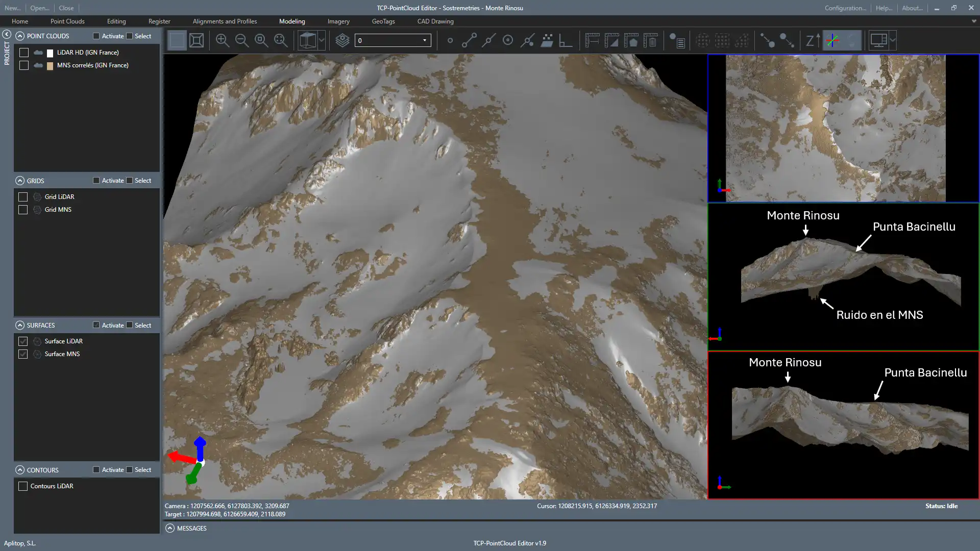The image size is (980, 551).
Task: Click the zoom out magnifier icon
Action: pos(242,40)
